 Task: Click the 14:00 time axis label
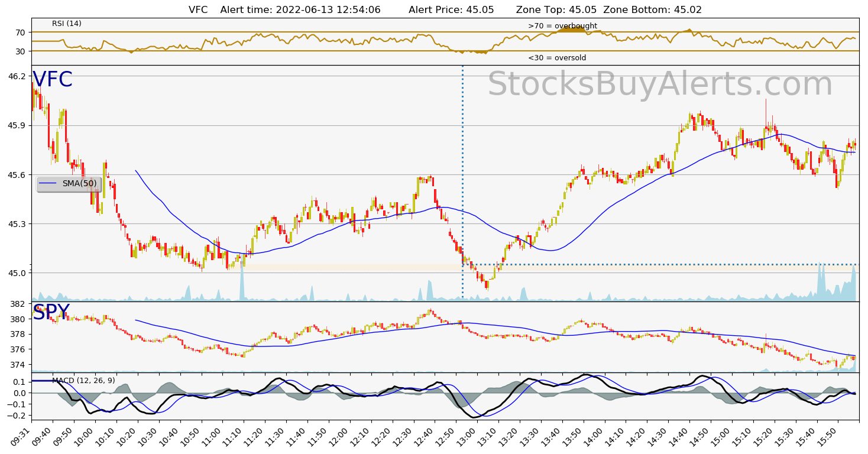(x=594, y=436)
